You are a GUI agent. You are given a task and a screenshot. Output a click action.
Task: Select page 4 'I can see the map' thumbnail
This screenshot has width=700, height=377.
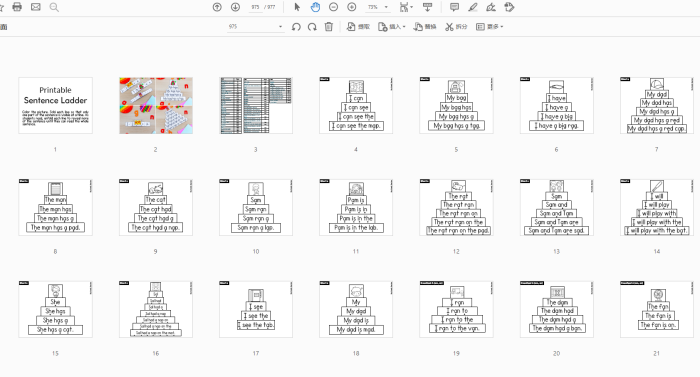tap(356, 105)
